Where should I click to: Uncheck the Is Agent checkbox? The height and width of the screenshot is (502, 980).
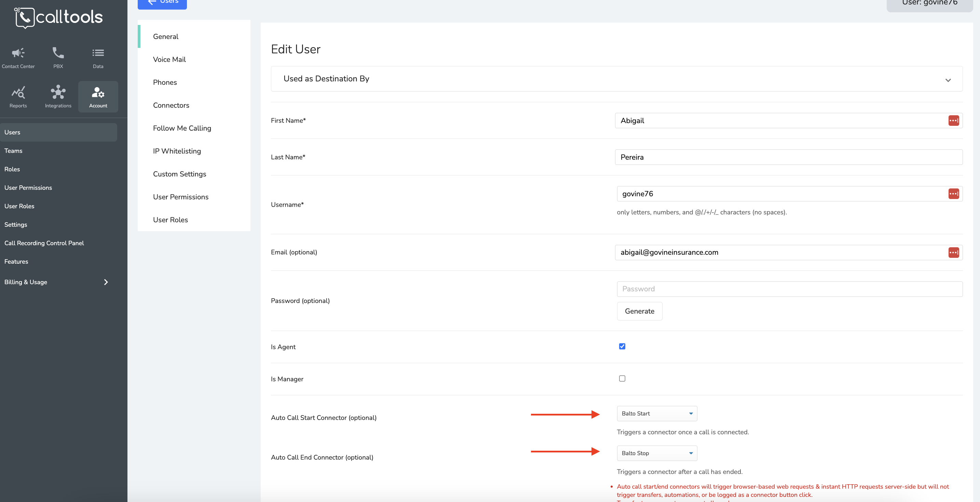pyautogui.click(x=622, y=346)
